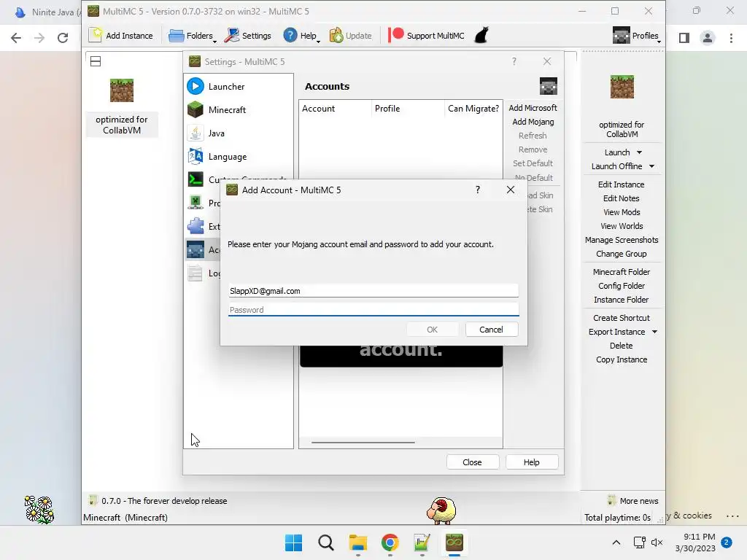Click the Settings dialog help question mark
The image size is (747, 560).
click(514, 61)
